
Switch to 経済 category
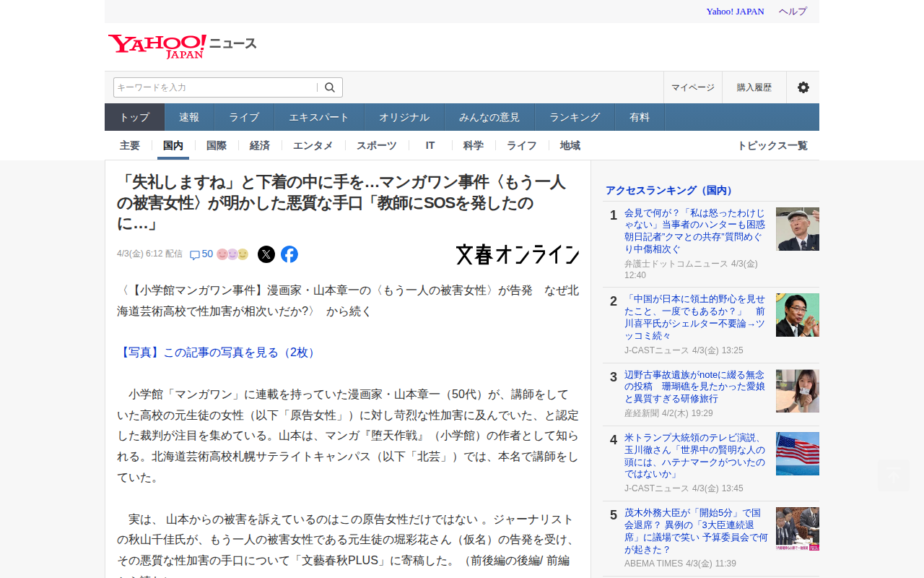tap(260, 145)
